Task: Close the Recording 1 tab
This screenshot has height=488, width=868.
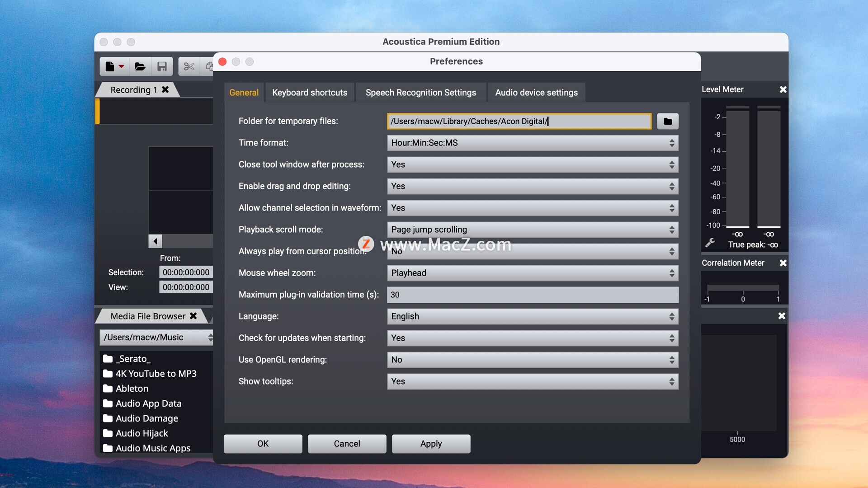Action: click(x=165, y=89)
